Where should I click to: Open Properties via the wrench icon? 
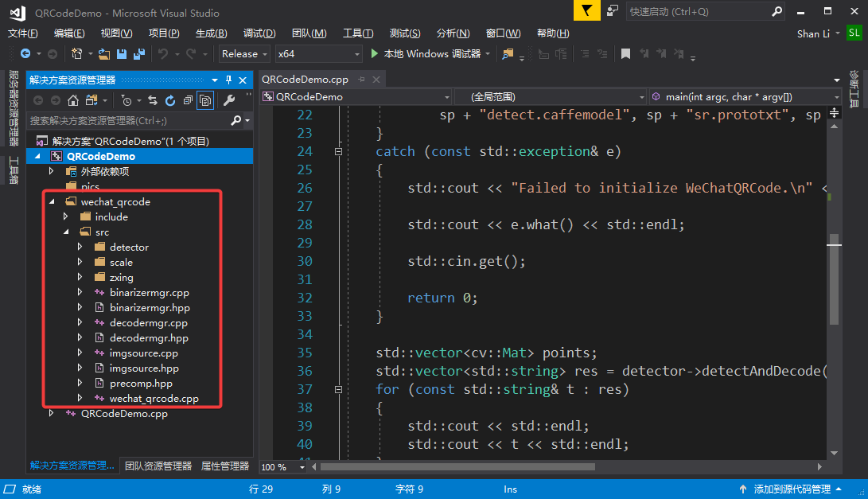coord(228,100)
